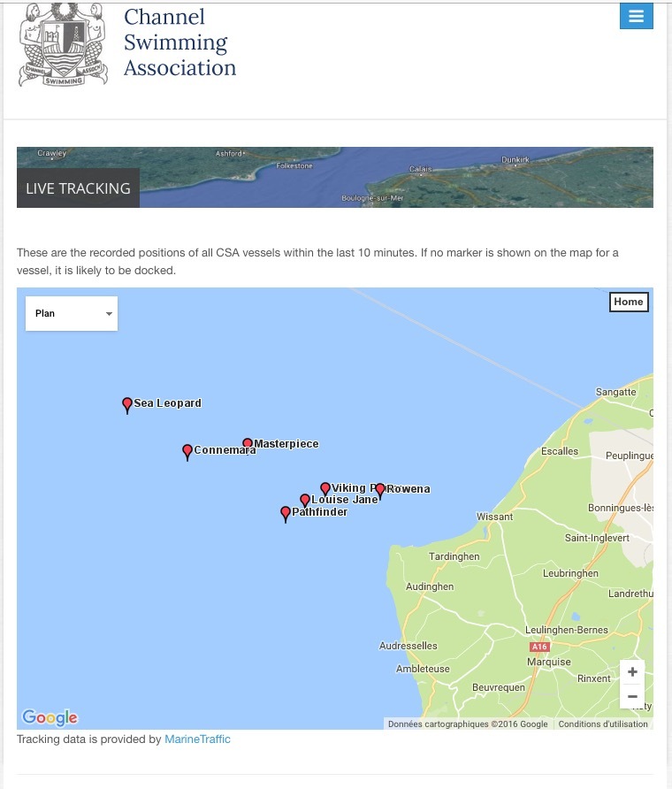Image resolution: width=672 pixels, height=789 pixels.
Task: Open the MarineTraffic link
Action: click(197, 739)
